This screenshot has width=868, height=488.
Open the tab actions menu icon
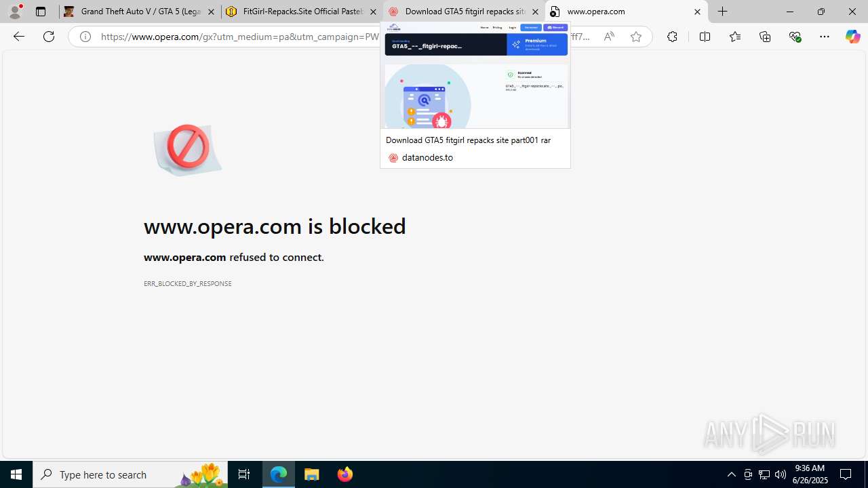(x=41, y=12)
